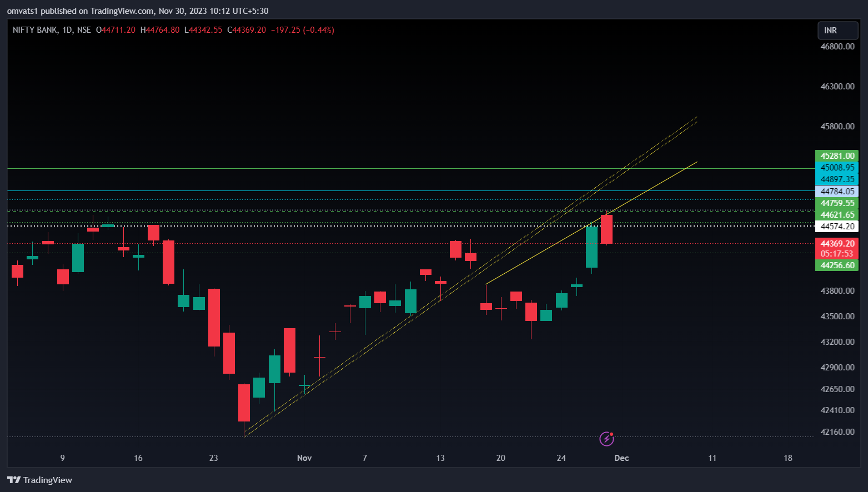Click the 45008.95 price label
868x492 pixels.
(837, 168)
